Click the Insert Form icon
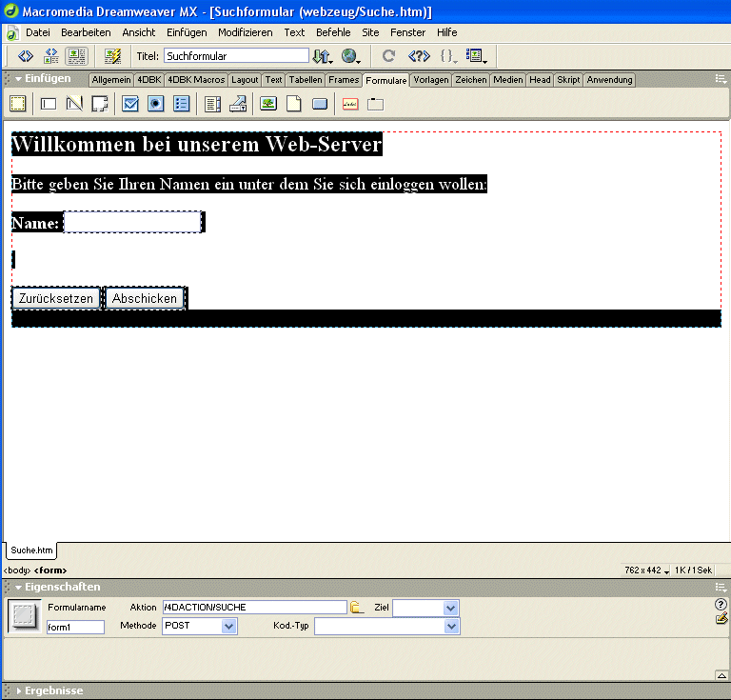731x700 pixels. (17, 104)
